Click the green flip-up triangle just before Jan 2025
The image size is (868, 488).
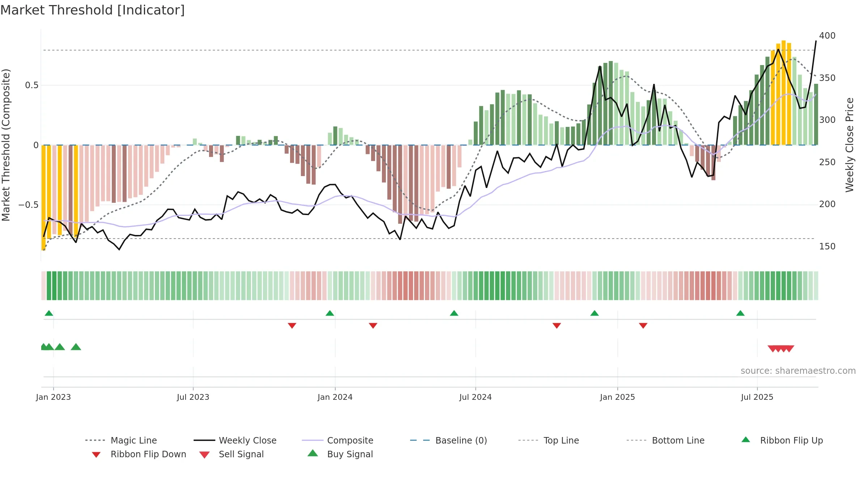(x=595, y=313)
